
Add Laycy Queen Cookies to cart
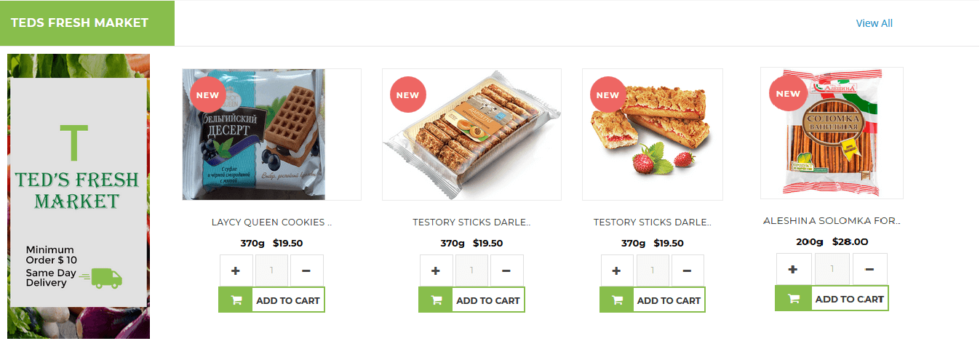tap(287, 300)
